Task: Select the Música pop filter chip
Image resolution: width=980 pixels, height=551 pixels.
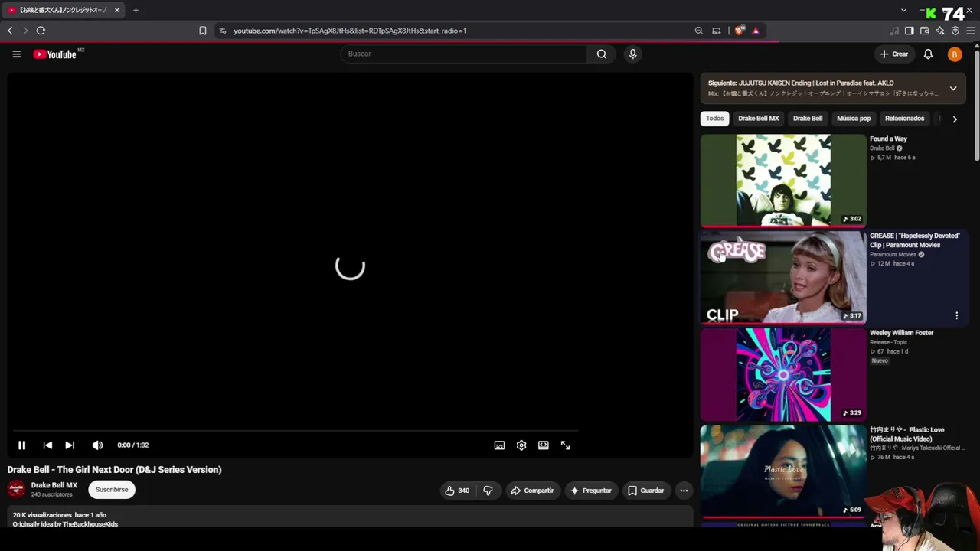Action: [854, 119]
